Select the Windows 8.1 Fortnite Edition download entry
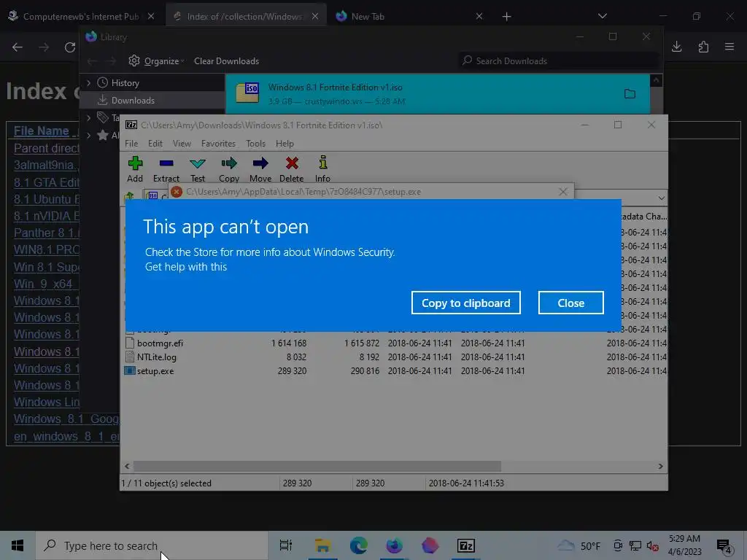The image size is (747, 560). 438,94
